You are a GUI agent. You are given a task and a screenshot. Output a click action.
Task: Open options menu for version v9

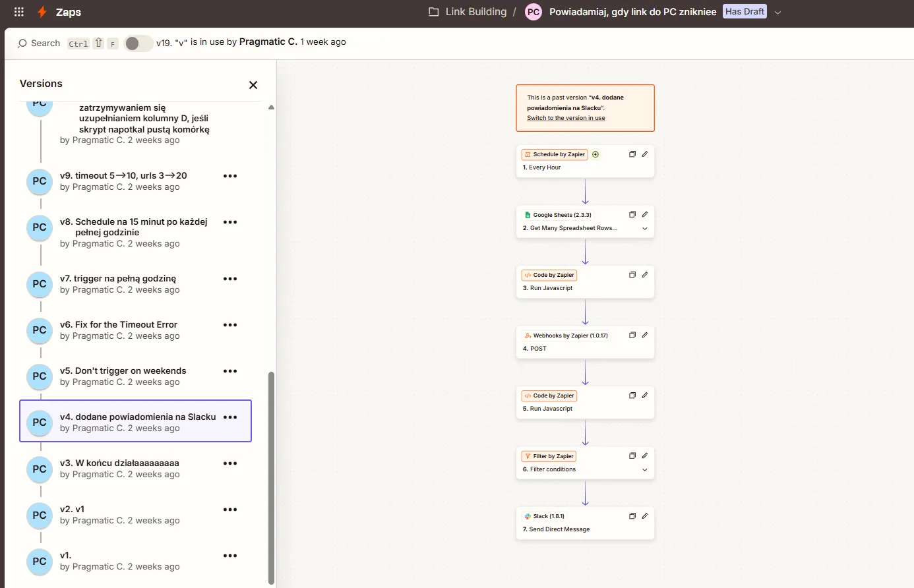click(x=230, y=176)
